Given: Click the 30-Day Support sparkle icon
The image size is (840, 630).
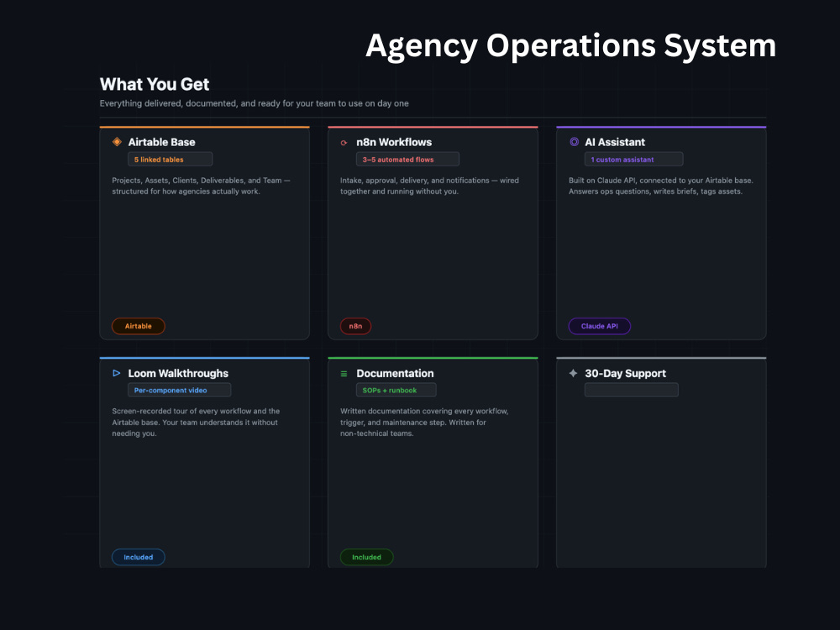Looking at the screenshot, I should tap(573, 373).
